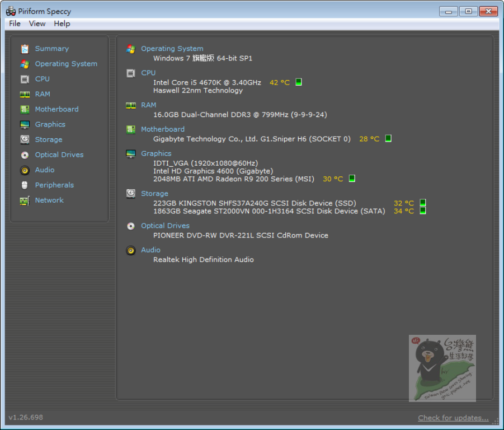Open the Help menu
Image resolution: width=504 pixels, height=430 pixels.
[62, 24]
